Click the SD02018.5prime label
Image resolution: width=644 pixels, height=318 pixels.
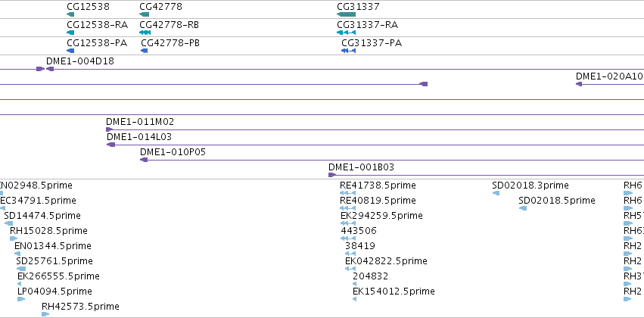(557, 200)
